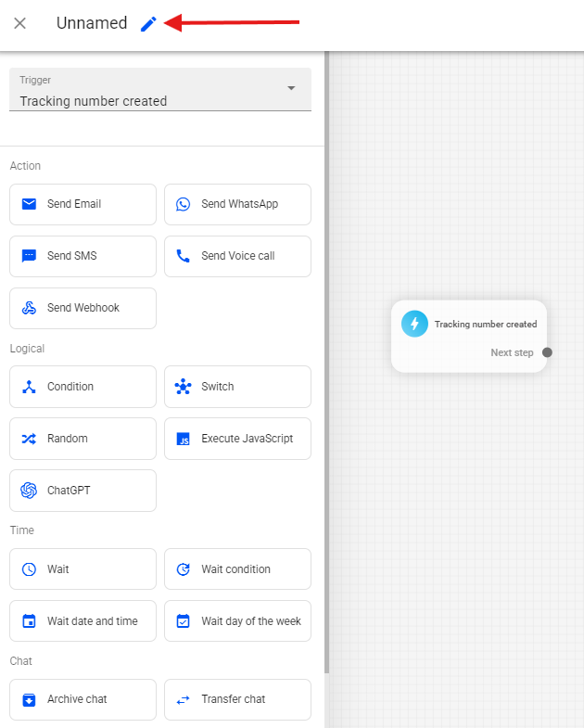The width and height of the screenshot is (584, 728).
Task: Add a Wait time step
Action: pyautogui.click(x=83, y=569)
